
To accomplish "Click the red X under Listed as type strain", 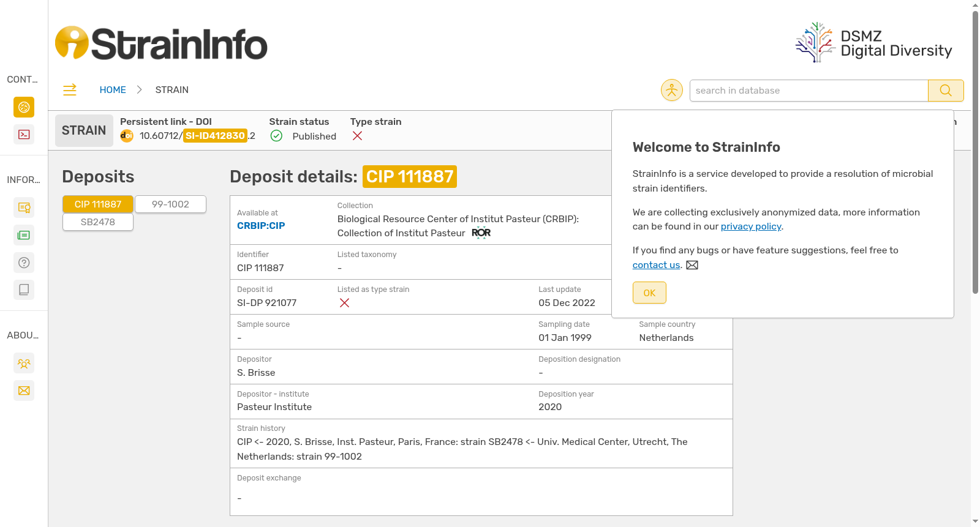I will click(x=345, y=303).
